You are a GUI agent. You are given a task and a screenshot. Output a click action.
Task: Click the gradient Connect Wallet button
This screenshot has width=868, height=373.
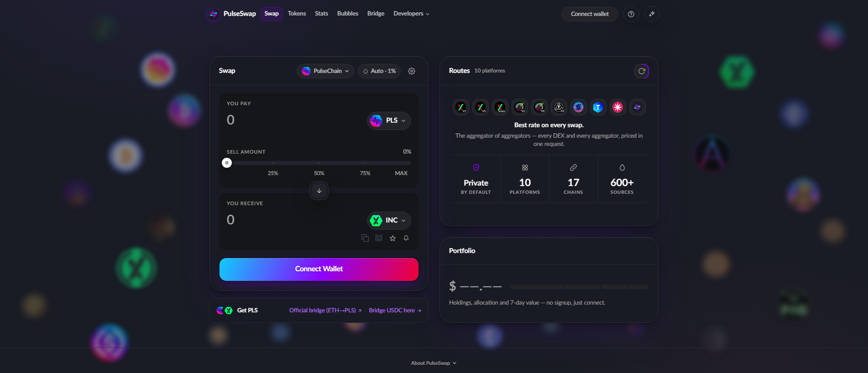[319, 269]
